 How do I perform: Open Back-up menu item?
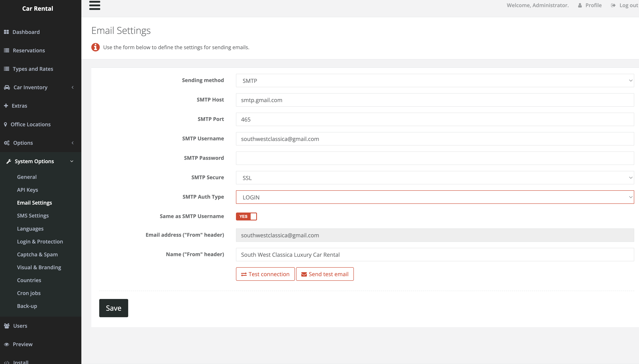[27, 306]
